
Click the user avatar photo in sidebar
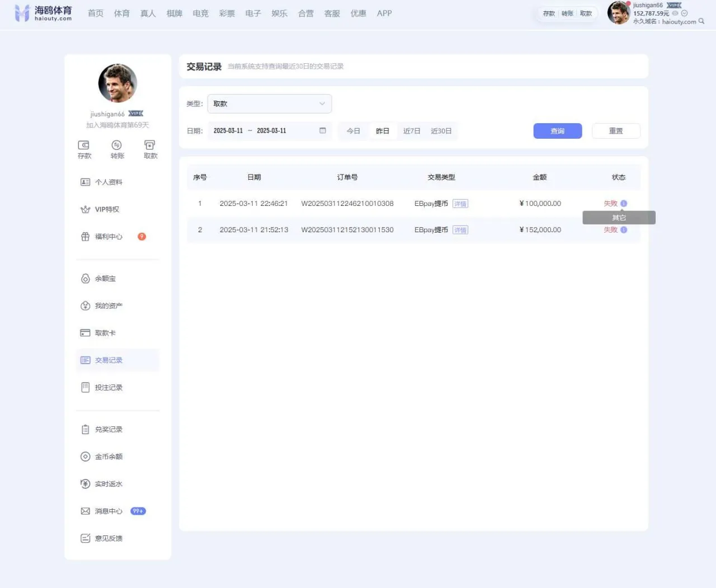[117, 83]
